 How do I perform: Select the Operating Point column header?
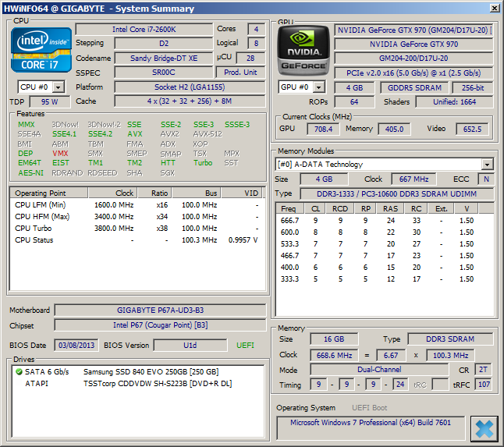(x=49, y=193)
